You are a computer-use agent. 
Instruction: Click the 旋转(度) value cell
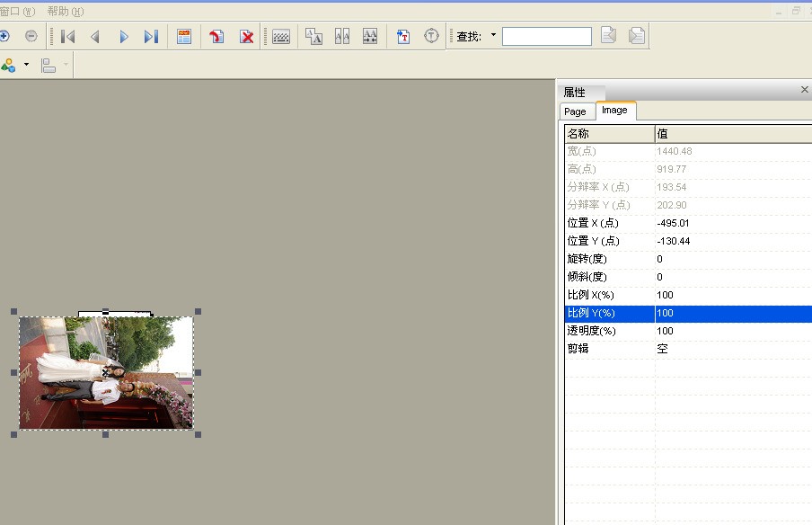pos(732,259)
